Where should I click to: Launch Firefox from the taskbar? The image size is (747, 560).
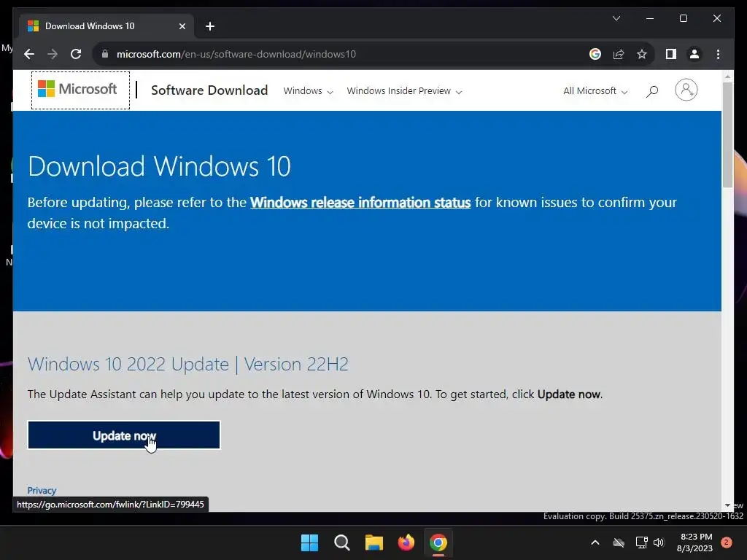[406, 542]
